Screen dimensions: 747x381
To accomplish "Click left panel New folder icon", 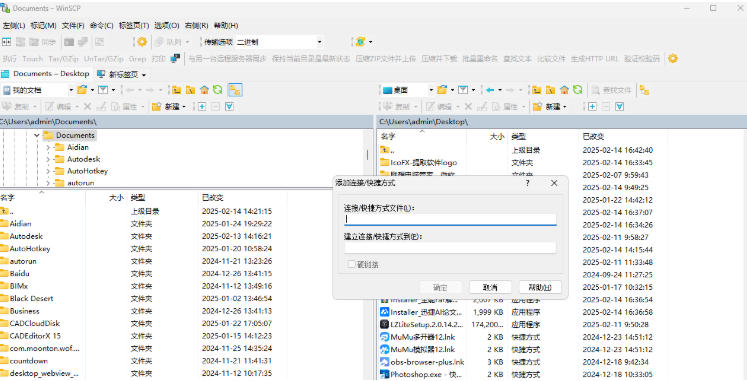I will click(x=156, y=107).
